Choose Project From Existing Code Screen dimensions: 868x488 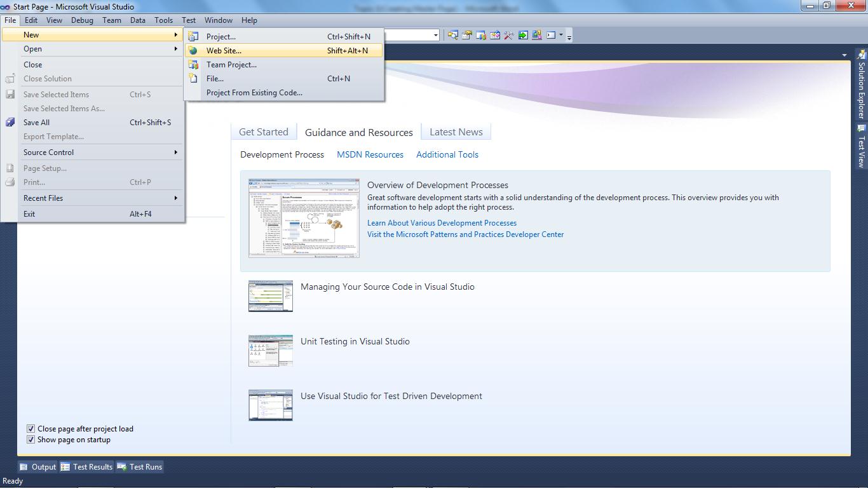(284, 93)
